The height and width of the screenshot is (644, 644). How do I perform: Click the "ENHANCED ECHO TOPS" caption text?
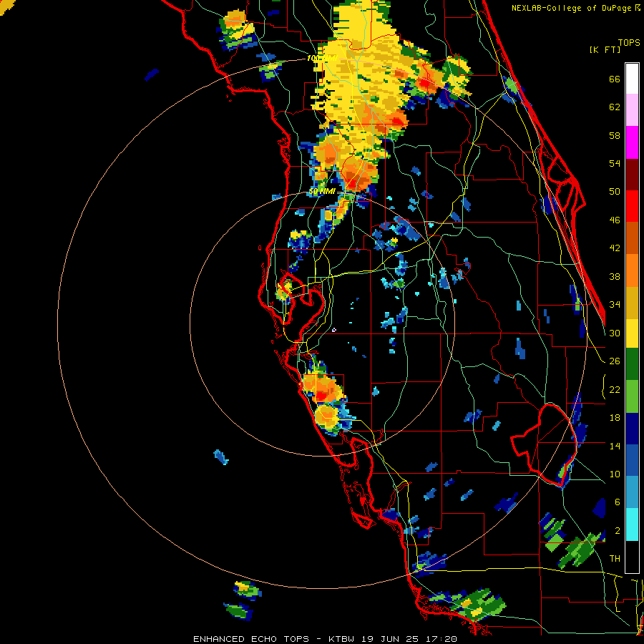250,639
